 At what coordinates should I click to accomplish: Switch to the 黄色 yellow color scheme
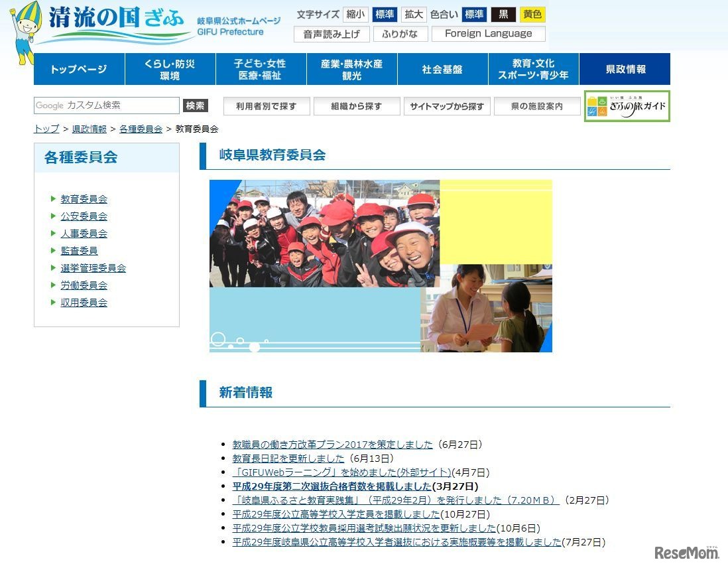click(x=532, y=14)
